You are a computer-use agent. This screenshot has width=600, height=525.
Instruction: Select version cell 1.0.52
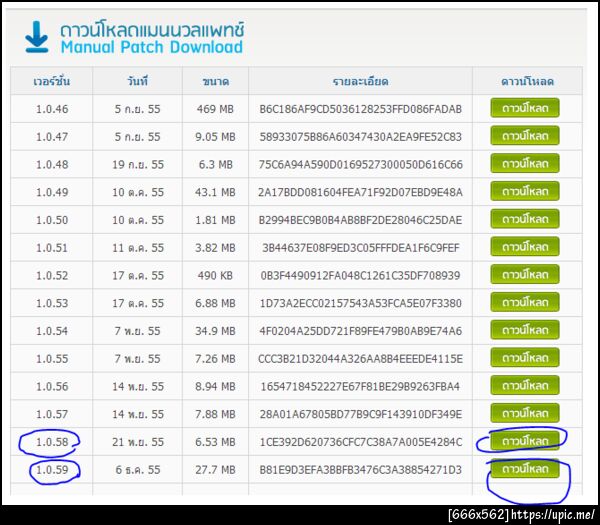tap(52, 276)
